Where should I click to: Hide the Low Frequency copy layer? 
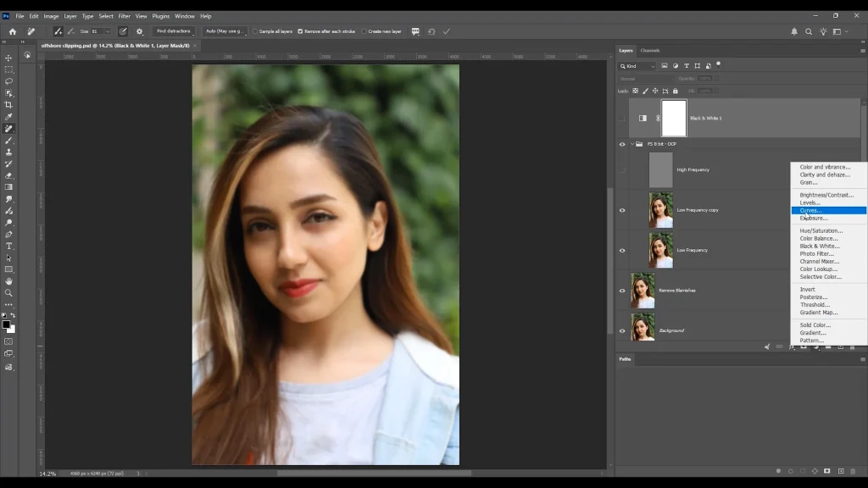coord(622,210)
